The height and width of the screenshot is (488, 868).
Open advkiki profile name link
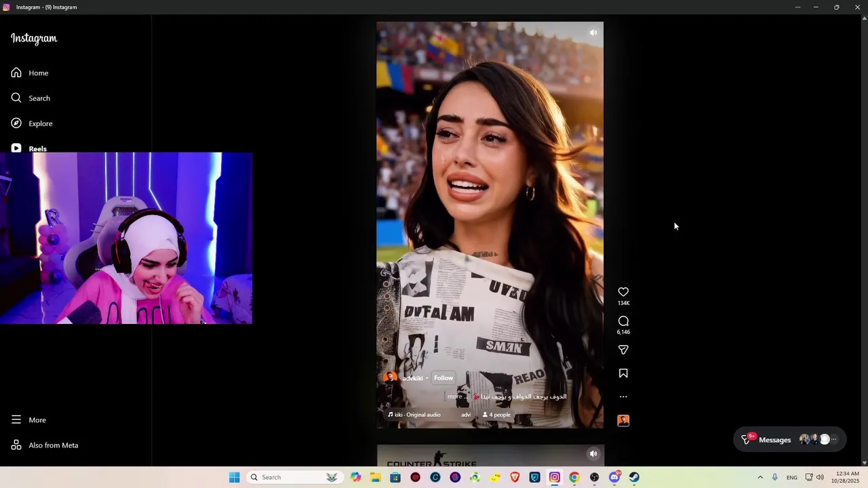tap(412, 378)
